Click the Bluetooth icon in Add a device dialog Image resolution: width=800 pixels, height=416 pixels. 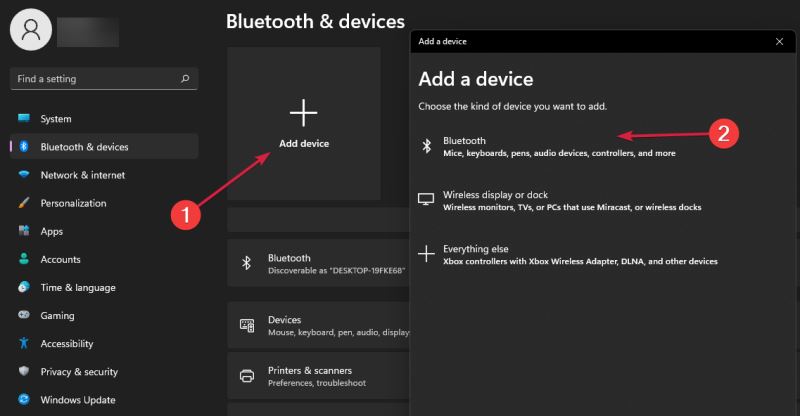[426, 147]
